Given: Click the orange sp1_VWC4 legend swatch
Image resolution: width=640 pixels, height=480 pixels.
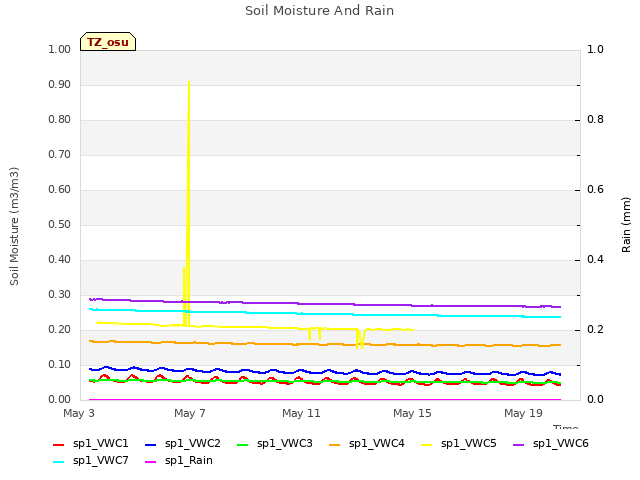Looking at the screenshot, I should click(x=335, y=445).
